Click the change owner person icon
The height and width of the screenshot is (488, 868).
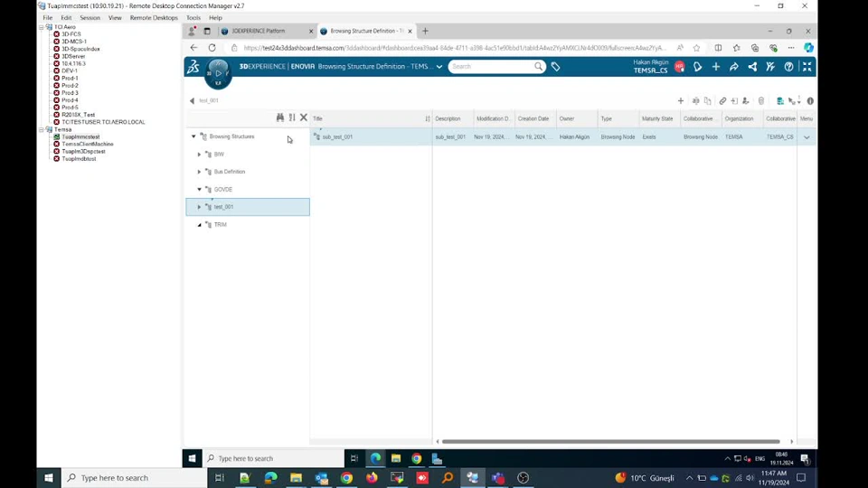[746, 100]
